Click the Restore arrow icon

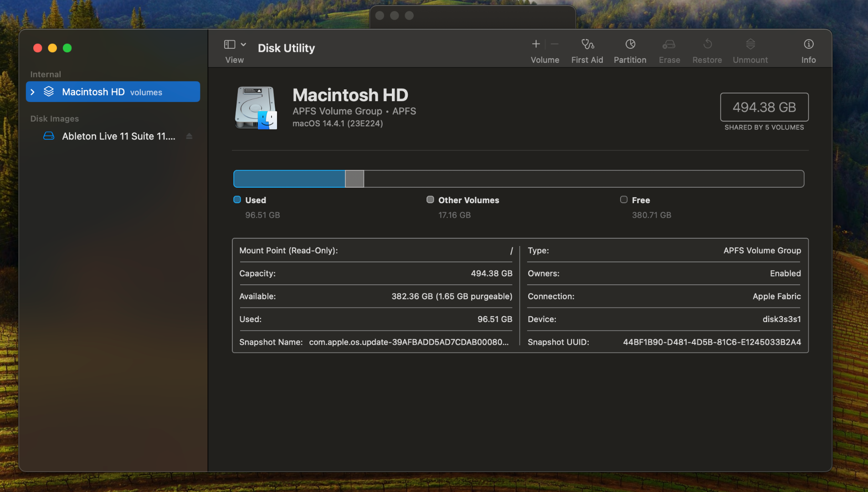707,44
